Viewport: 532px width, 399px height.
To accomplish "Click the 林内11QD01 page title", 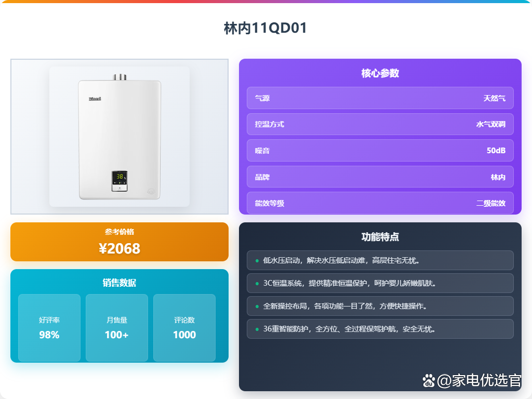I will click(265, 28).
